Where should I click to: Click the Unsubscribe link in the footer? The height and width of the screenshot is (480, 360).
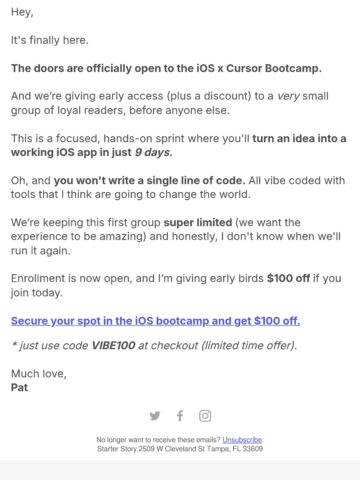[242, 440]
